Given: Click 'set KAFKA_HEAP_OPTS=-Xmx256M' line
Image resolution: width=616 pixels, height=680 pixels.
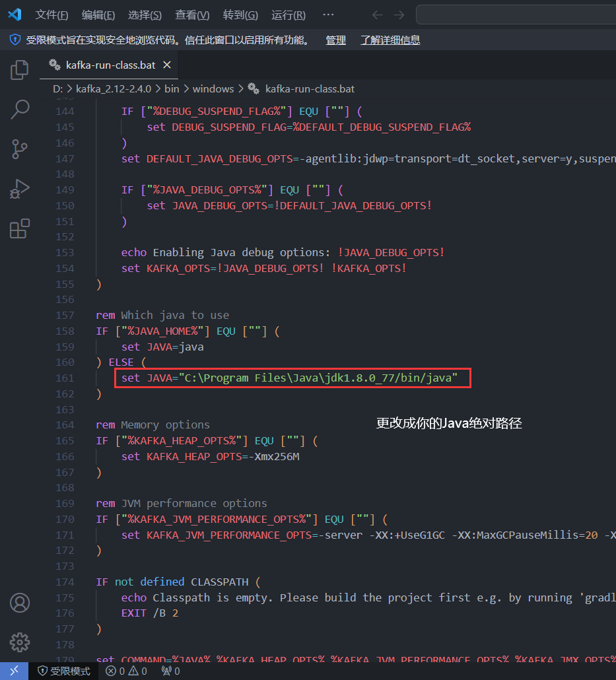Looking at the screenshot, I should [x=211, y=457].
